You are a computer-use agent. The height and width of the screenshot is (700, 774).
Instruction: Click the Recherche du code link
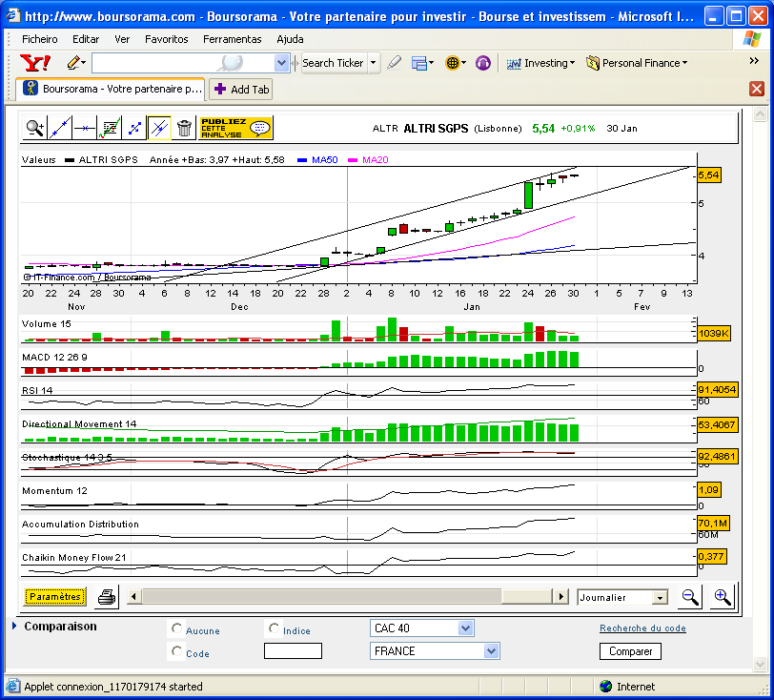pyautogui.click(x=642, y=628)
